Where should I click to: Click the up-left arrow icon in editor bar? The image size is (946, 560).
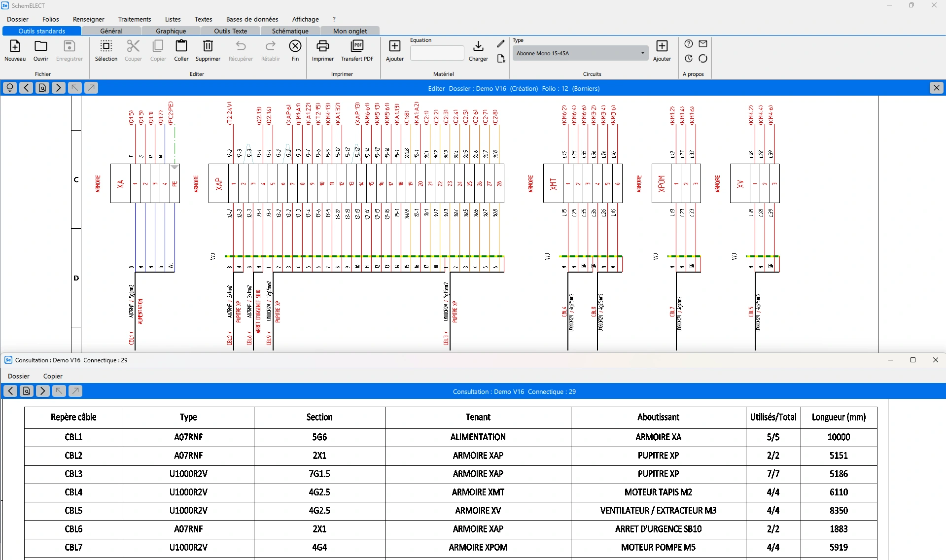pos(75,88)
